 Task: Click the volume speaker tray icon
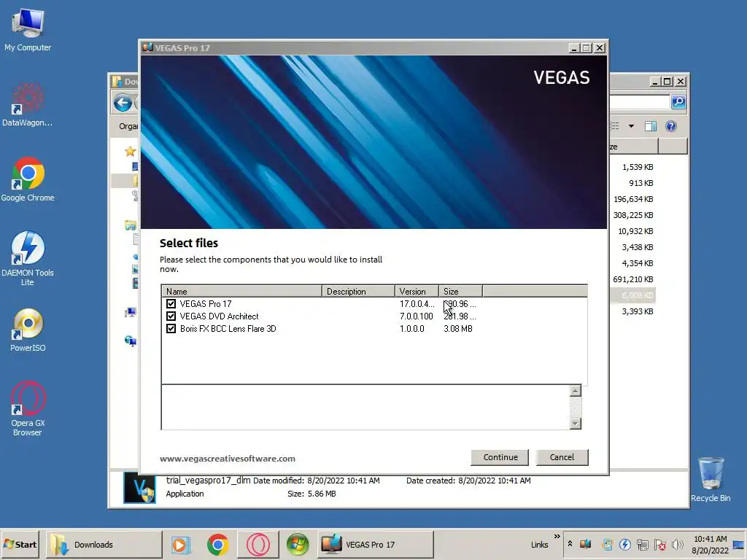pyautogui.click(x=677, y=544)
